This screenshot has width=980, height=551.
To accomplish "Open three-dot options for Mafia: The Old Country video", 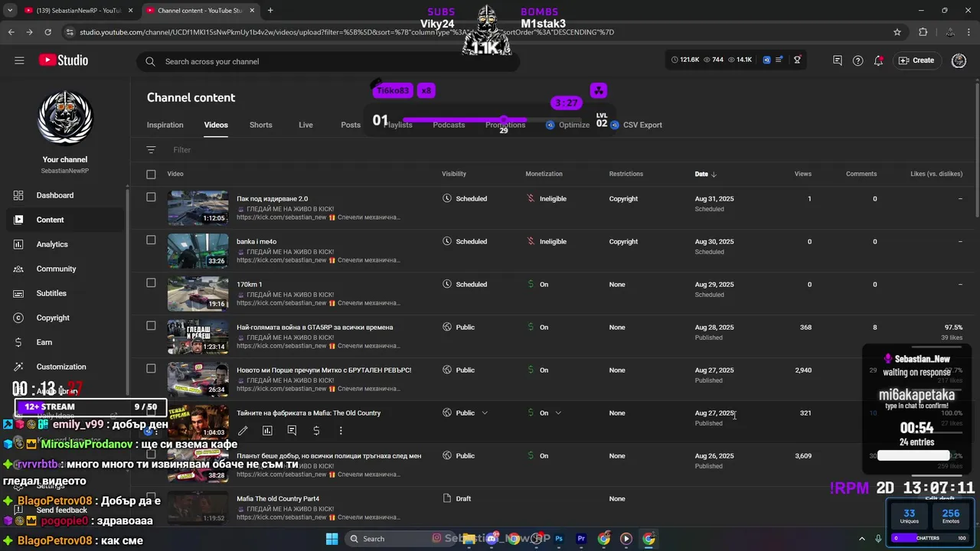I will [x=341, y=431].
